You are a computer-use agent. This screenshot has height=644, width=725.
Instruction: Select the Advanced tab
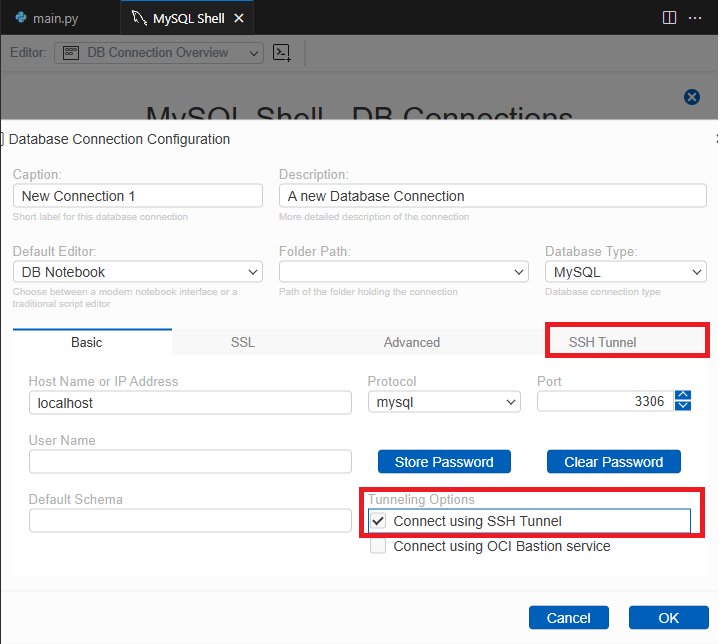point(412,342)
